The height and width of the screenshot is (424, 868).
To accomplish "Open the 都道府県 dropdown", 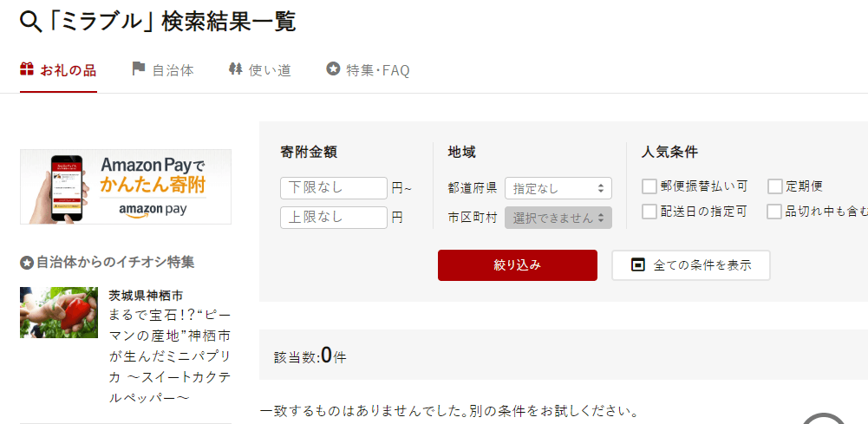I will (558, 188).
